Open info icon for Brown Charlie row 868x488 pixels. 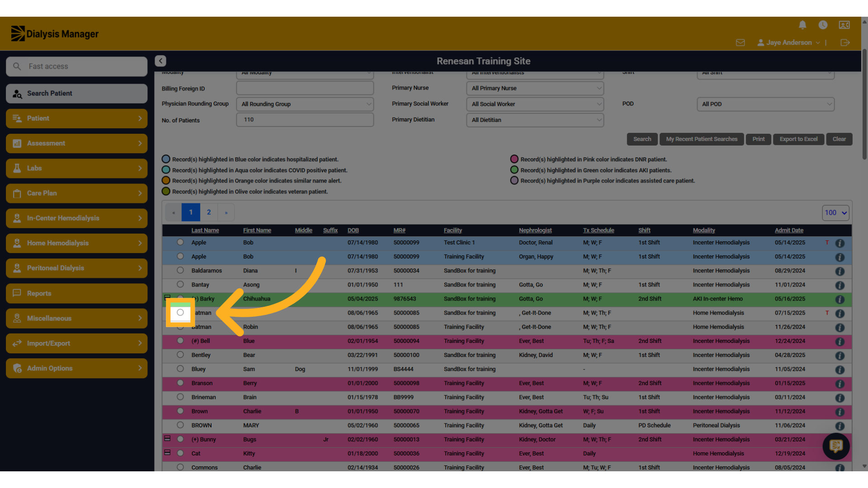pyautogui.click(x=840, y=412)
